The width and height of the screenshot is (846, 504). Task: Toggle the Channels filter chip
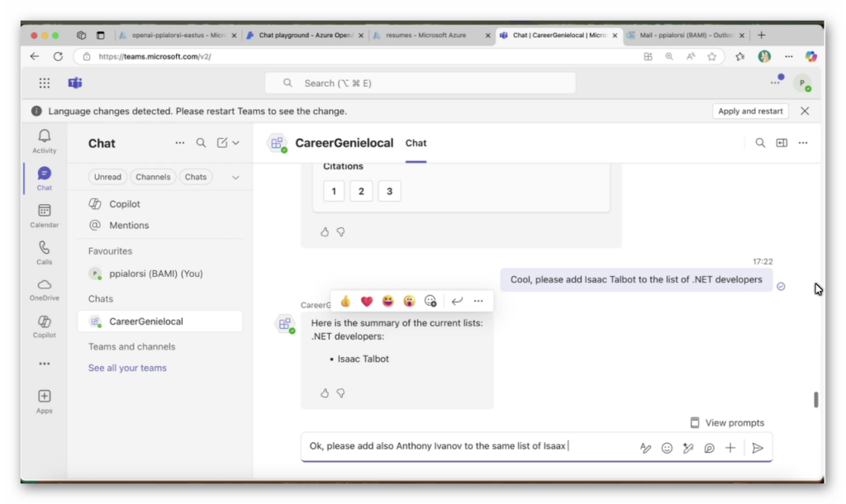tap(153, 177)
